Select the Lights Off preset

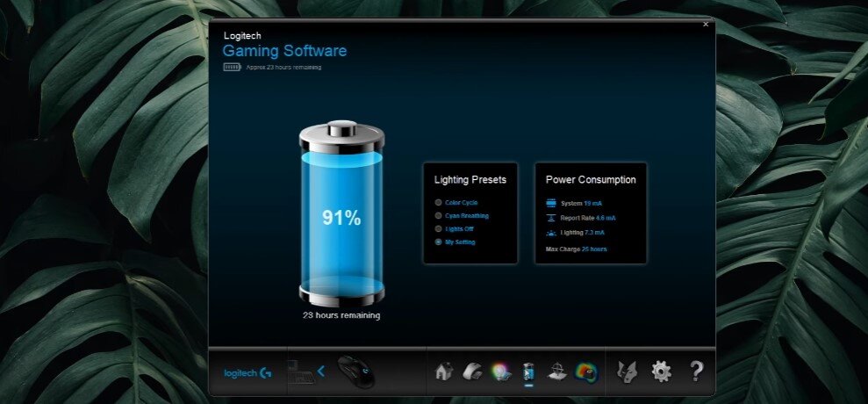(x=454, y=229)
